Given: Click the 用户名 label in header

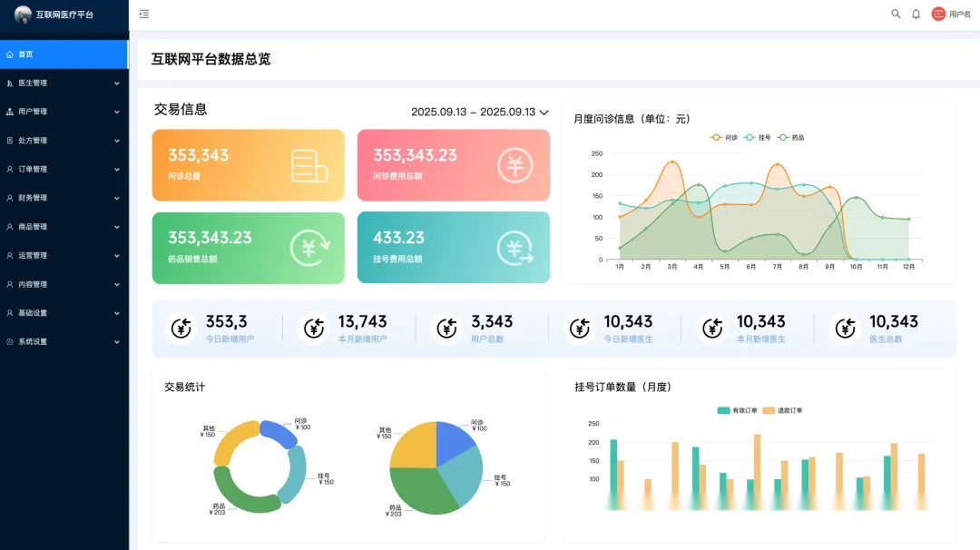Looking at the screenshot, I should [959, 15].
